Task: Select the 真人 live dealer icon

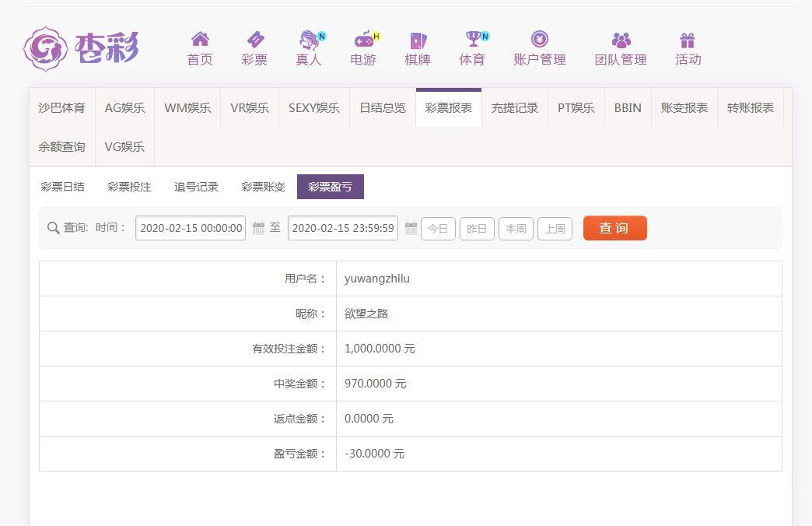Action: pyautogui.click(x=309, y=39)
